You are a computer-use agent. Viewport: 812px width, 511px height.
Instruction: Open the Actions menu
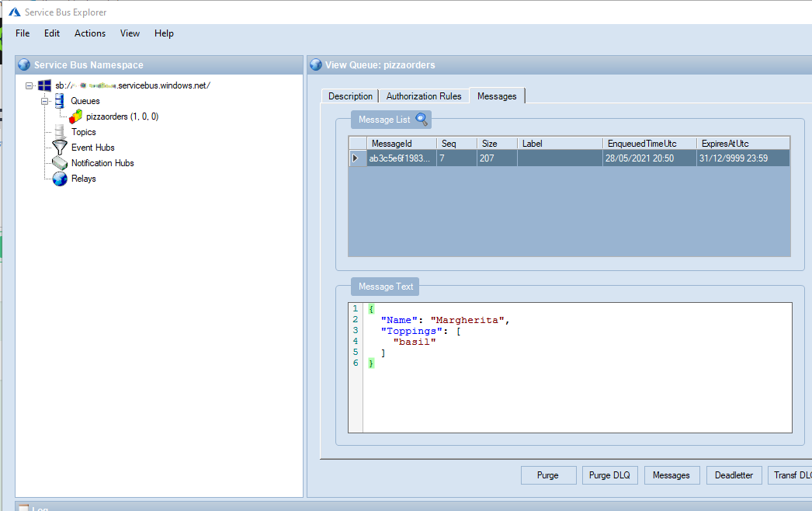90,33
